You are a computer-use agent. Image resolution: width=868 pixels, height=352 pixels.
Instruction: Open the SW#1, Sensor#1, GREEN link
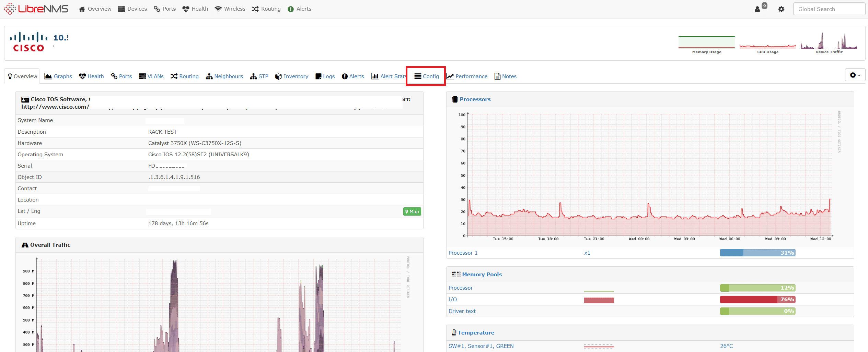pyautogui.click(x=481, y=346)
